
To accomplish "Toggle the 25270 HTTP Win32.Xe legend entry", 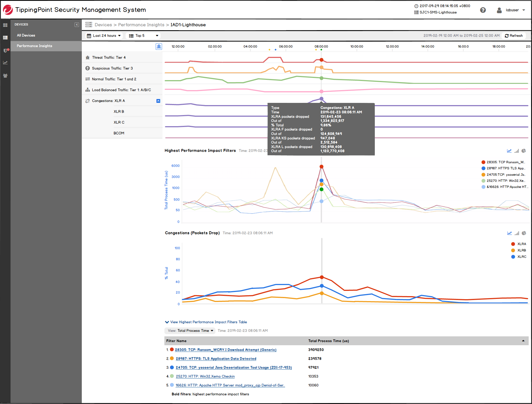I will 503,181.
